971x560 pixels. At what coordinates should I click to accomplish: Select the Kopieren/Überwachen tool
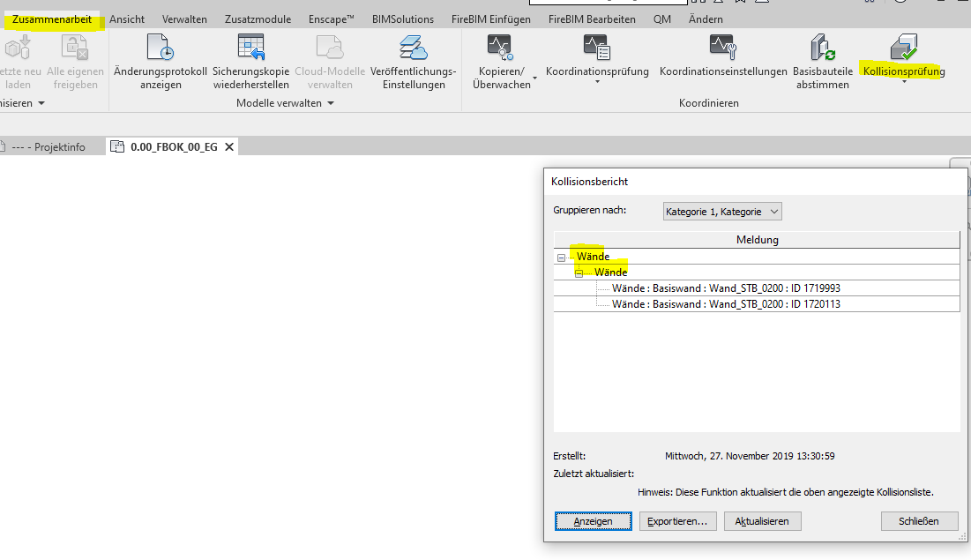[500, 49]
